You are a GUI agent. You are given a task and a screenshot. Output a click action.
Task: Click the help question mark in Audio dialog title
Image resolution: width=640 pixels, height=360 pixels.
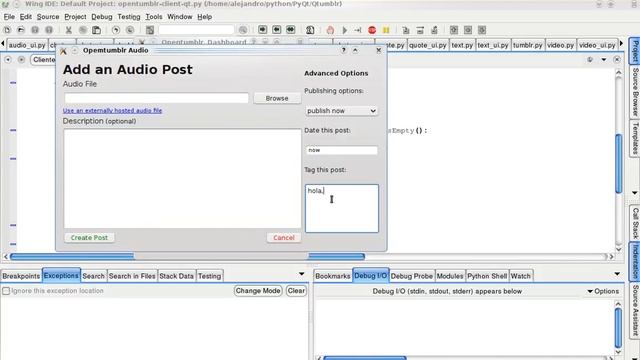tap(344, 50)
